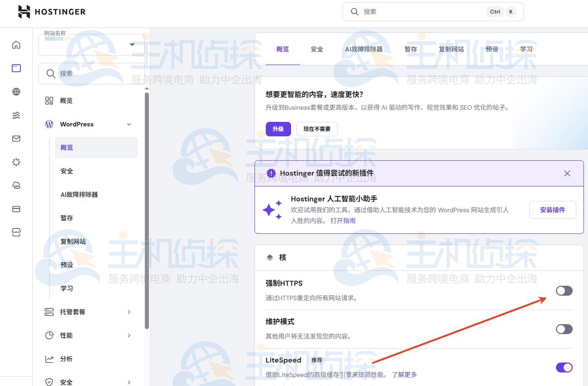Click the 安装插件 button
Screen dimensions: 588x386
[552, 210]
